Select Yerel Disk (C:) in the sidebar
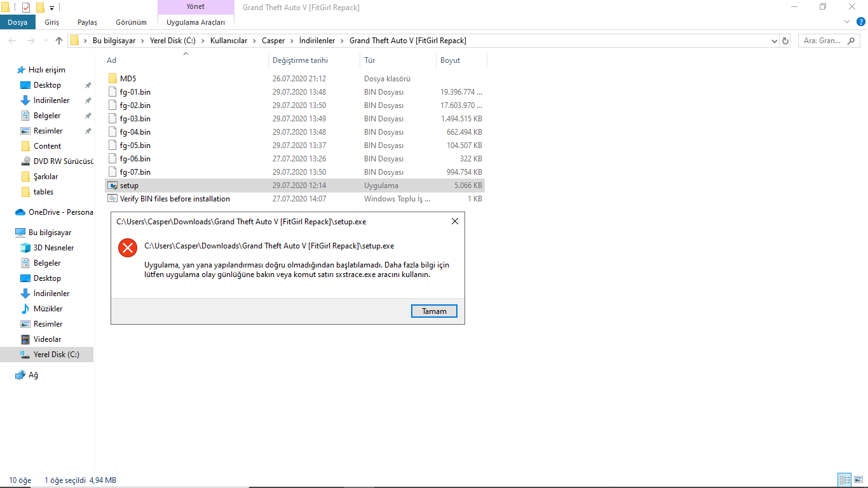 pos(56,355)
